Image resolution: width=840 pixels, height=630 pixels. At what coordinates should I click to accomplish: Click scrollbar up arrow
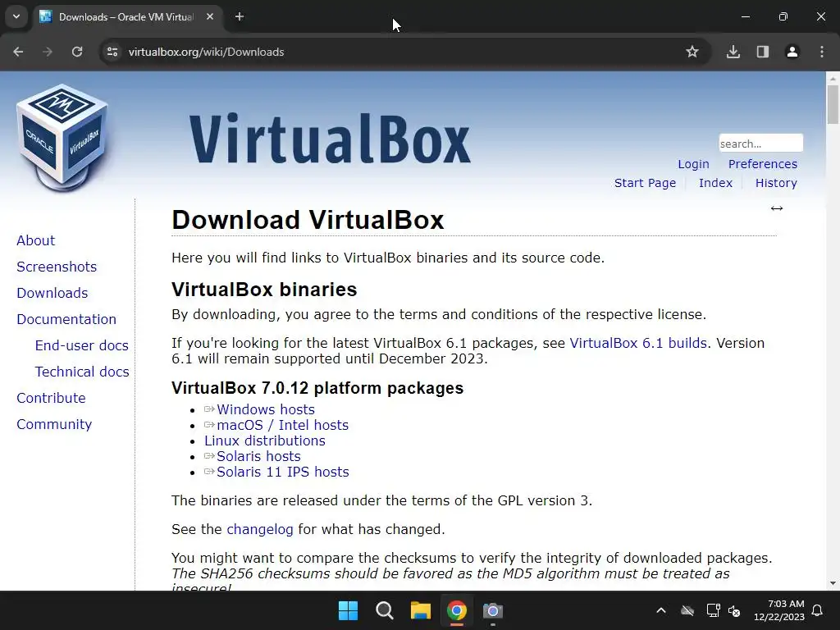[x=833, y=78]
